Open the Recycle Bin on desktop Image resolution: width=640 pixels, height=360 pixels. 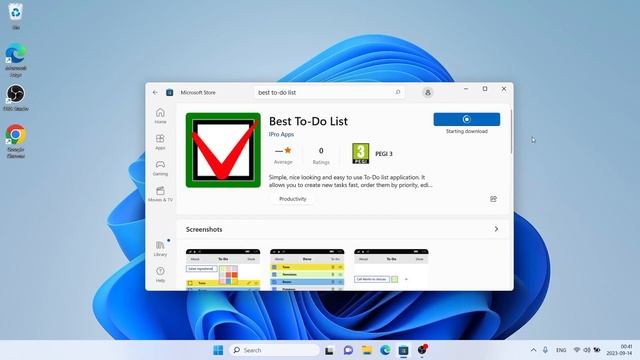(16, 16)
